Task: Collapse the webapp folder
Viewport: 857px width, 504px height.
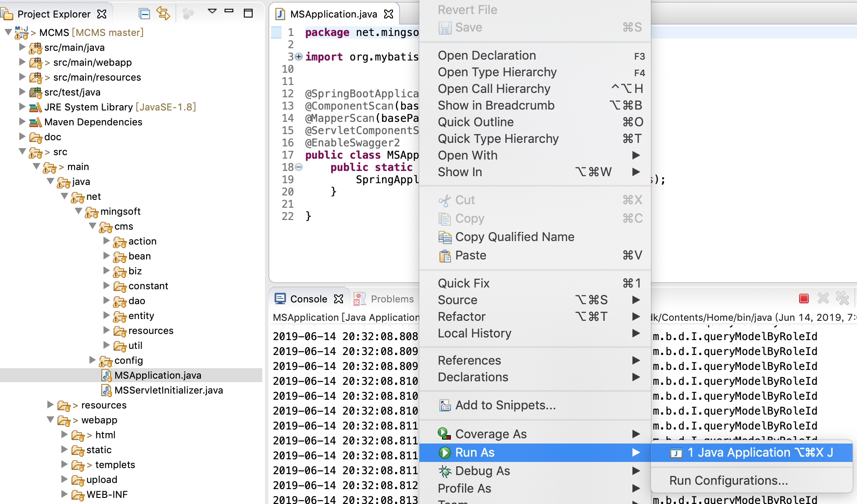Action: 50,420
